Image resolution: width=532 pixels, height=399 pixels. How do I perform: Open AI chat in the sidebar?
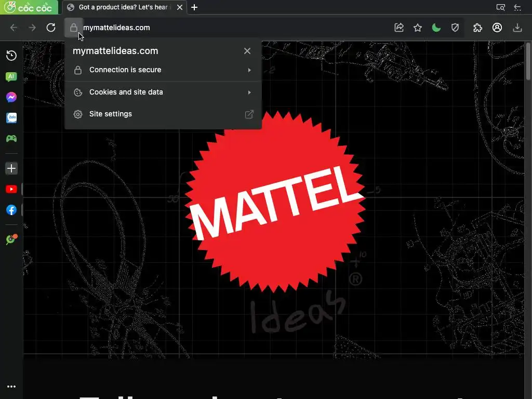(x=11, y=77)
